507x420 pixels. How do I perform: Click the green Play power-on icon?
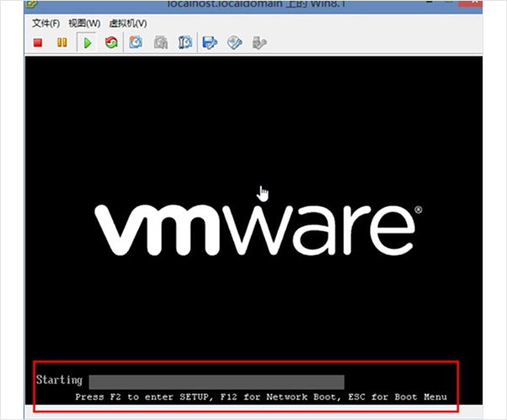tap(87, 43)
